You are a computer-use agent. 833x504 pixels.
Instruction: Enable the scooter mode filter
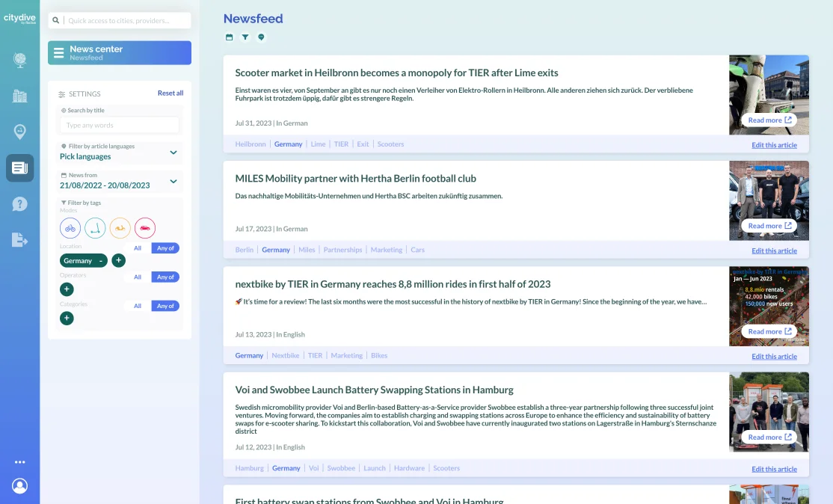click(x=95, y=228)
